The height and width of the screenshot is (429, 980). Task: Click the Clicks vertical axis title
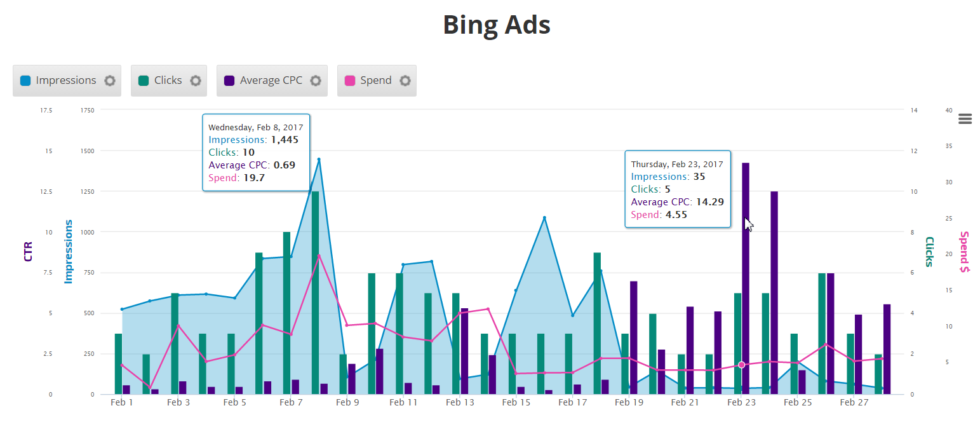929,252
